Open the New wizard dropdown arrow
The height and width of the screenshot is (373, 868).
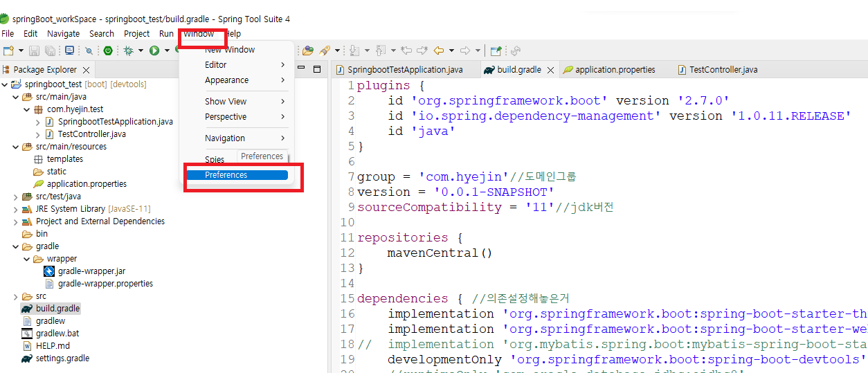click(21, 51)
